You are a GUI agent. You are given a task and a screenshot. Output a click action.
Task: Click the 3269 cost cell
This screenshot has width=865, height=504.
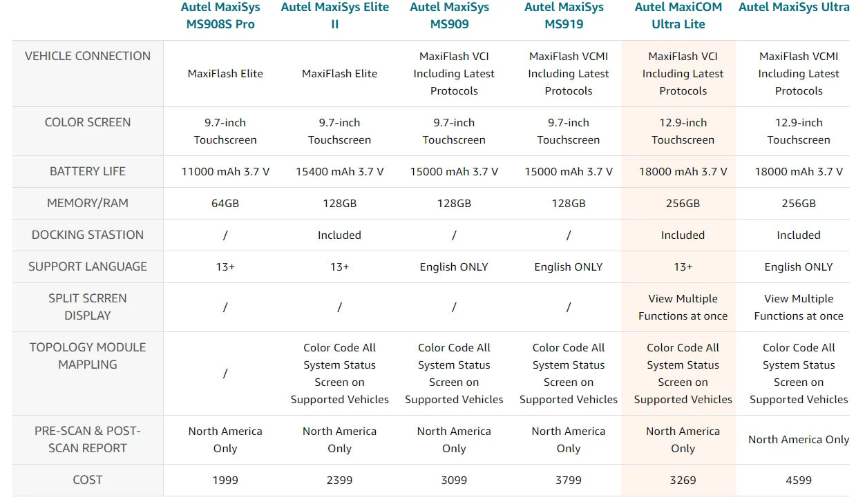tap(683, 480)
